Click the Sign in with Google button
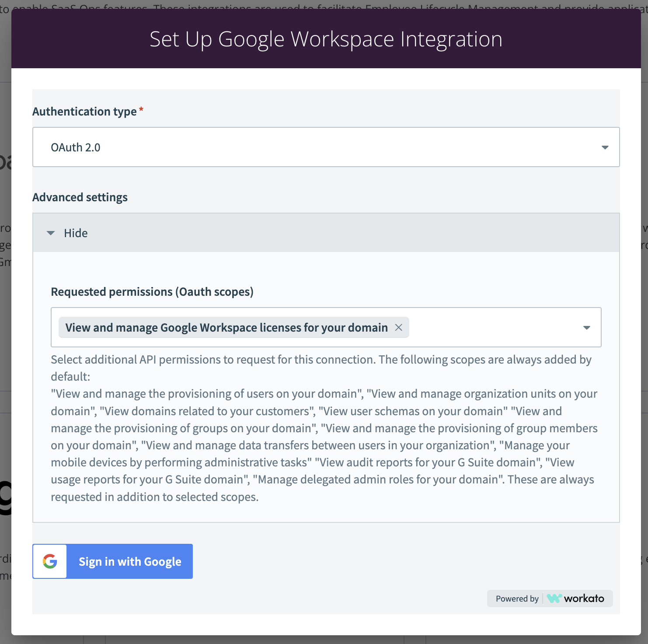This screenshot has width=648, height=644. click(x=113, y=561)
